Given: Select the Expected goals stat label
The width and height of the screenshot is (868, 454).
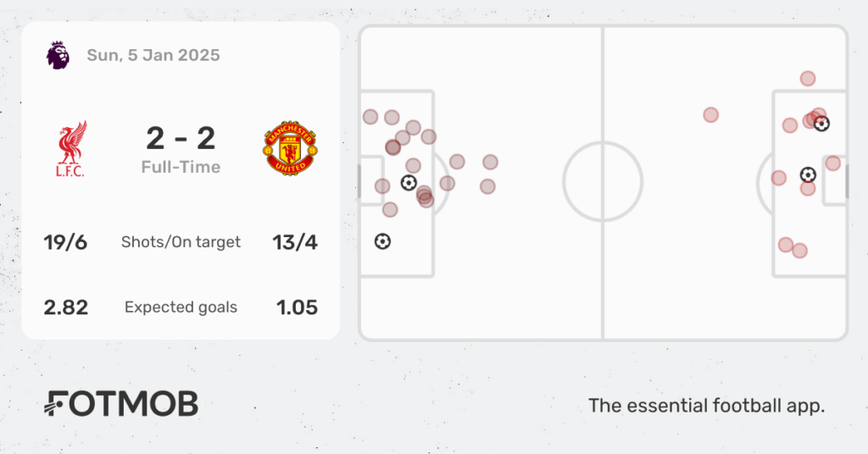Looking at the screenshot, I should [x=181, y=307].
